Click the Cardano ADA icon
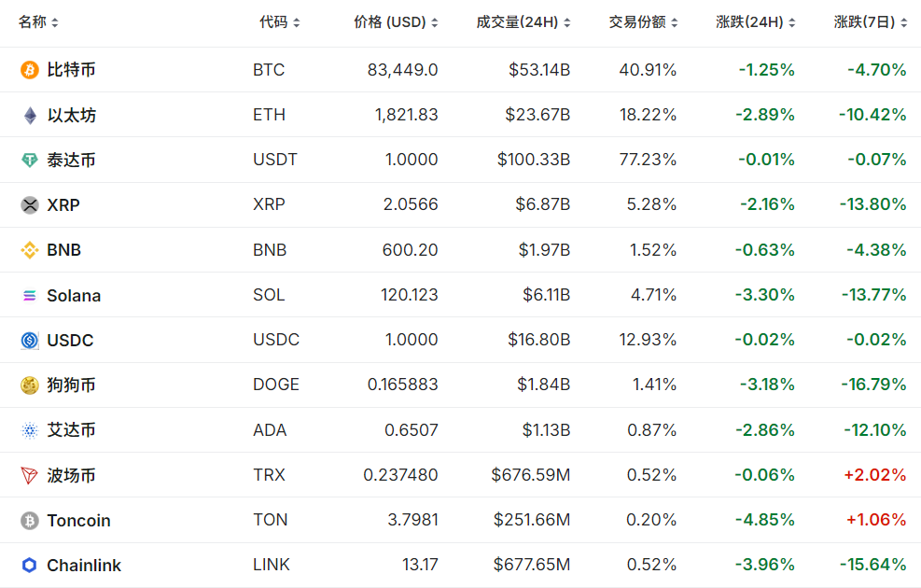 tap(30, 430)
